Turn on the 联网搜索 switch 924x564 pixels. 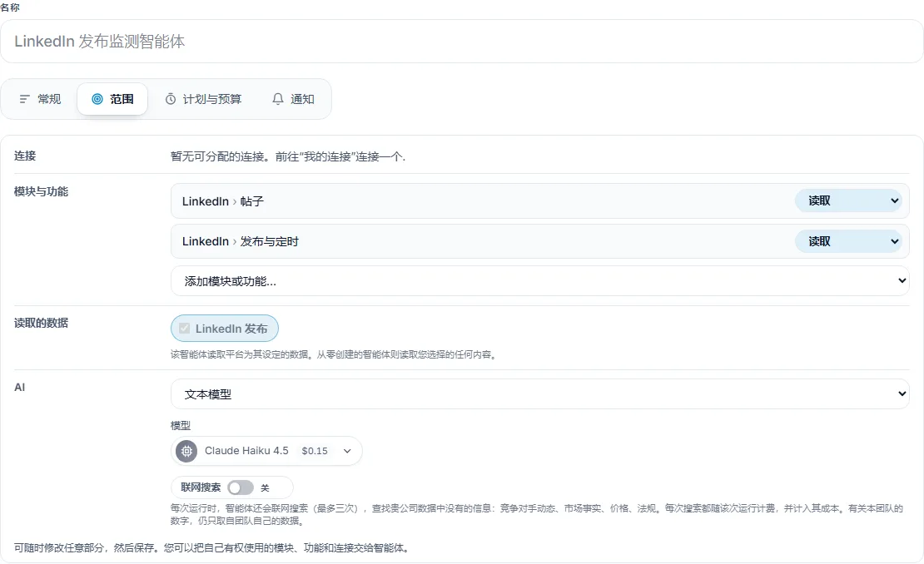pyautogui.click(x=241, y=487)
